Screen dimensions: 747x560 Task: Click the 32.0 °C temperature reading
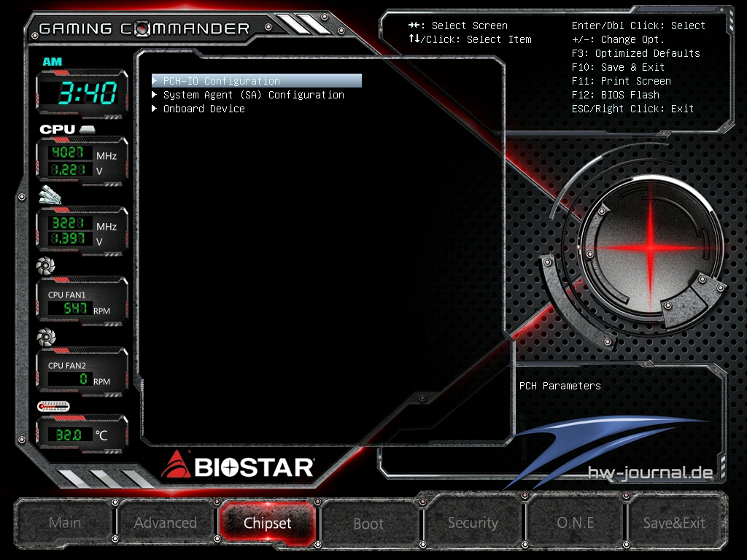69,435
